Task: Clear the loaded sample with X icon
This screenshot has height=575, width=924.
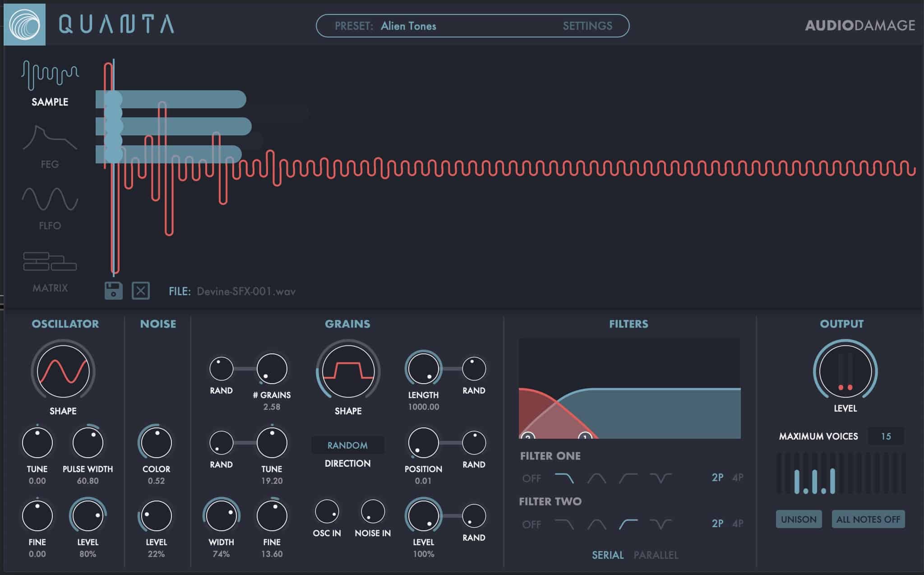Action: point(141,291)
